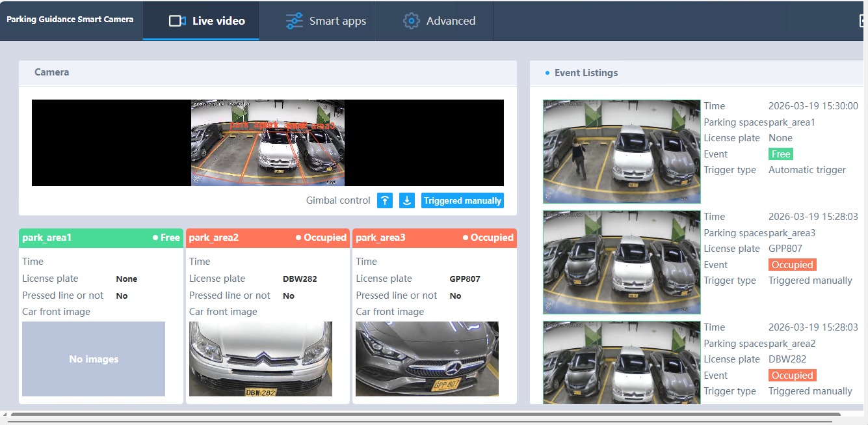Open the 15:30:00 event snapshot thumbnail
This screenshot has width=868, height=425.
pos(622,152)
